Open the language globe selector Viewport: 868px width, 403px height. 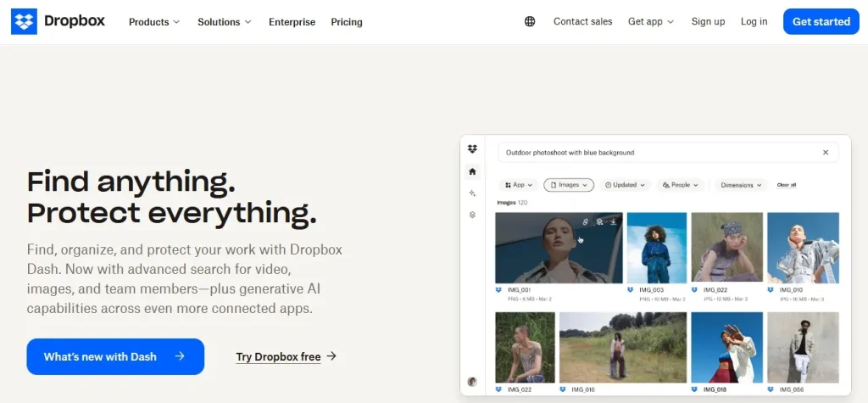[x=530, y=21]
